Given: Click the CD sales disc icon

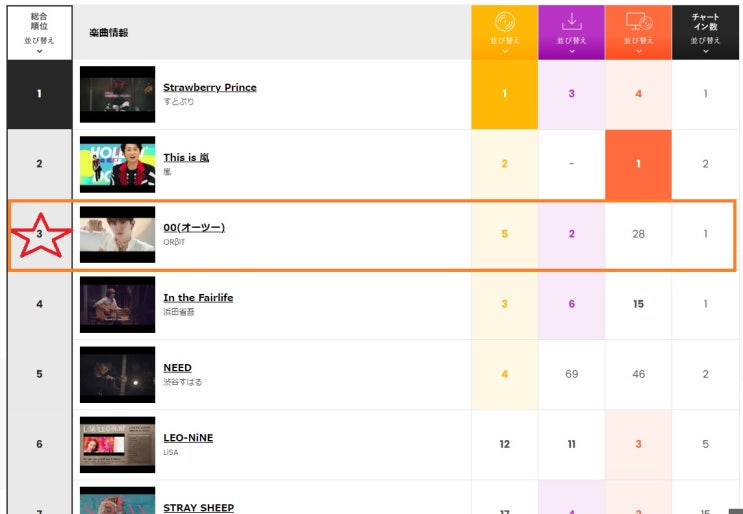Looking at the screenshot, I should tap(505, 22).
